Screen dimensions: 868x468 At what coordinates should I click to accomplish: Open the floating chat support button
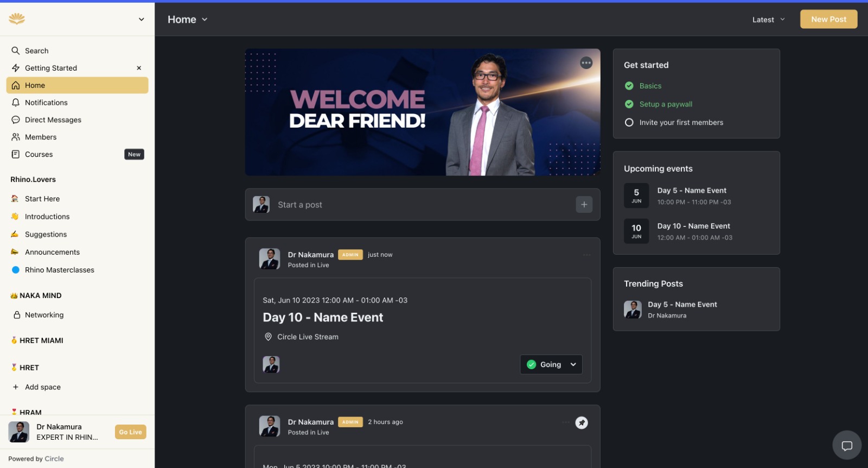847,446
